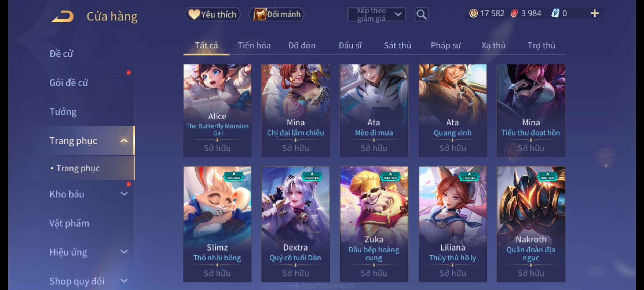Tap the red ruby currency icon
Screen dimensions: 644x290
coord(514,13)
